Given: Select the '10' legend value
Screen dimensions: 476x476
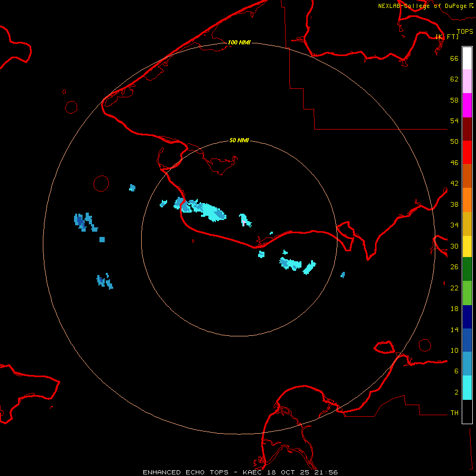Looking at the screenshot, I should click(x=454, y=350).
